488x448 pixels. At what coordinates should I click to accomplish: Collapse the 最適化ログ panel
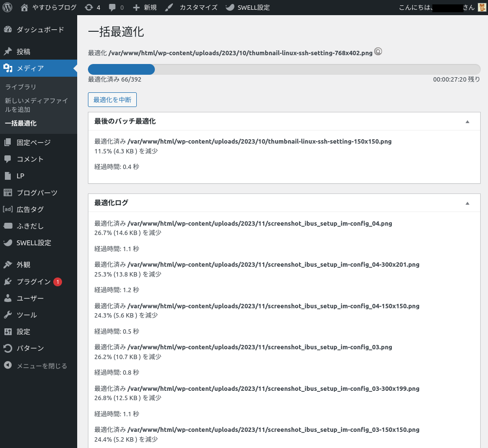tap(467, 203)
